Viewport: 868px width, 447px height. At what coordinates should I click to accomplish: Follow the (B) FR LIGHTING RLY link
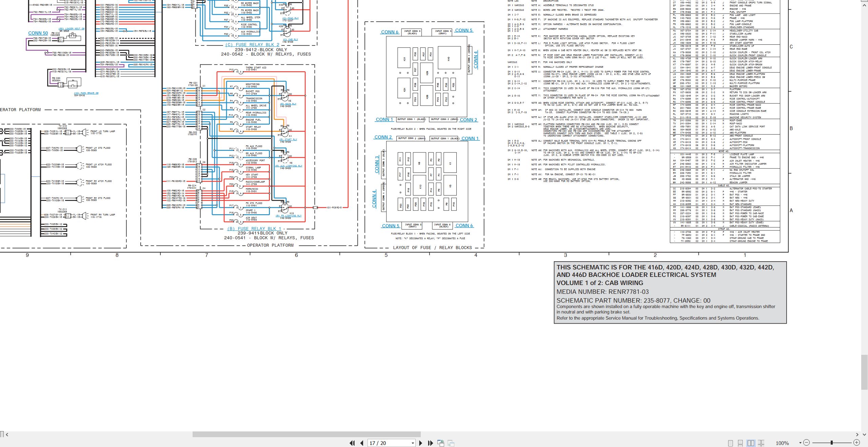[x=289, y=216]
